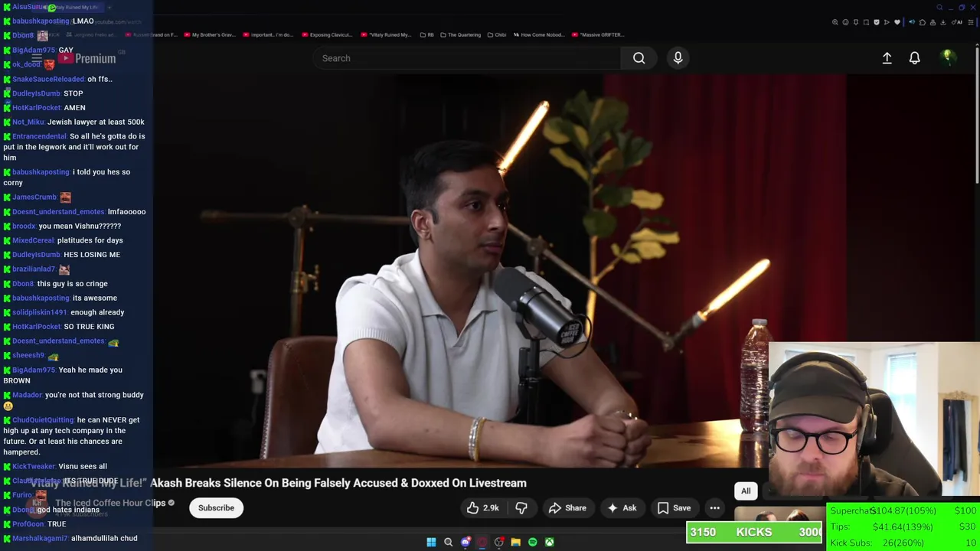
Task: Open Discord from the taskbar
Action: click(x=465, y=542)
